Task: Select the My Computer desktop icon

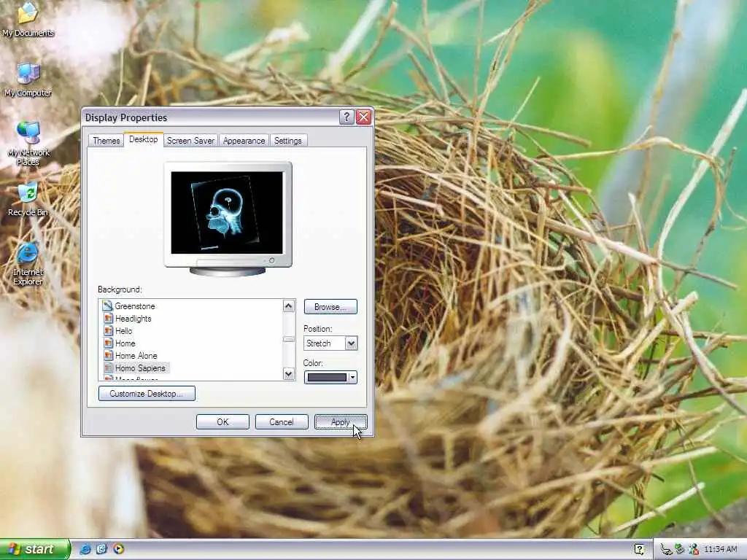Action: (28, 80)
